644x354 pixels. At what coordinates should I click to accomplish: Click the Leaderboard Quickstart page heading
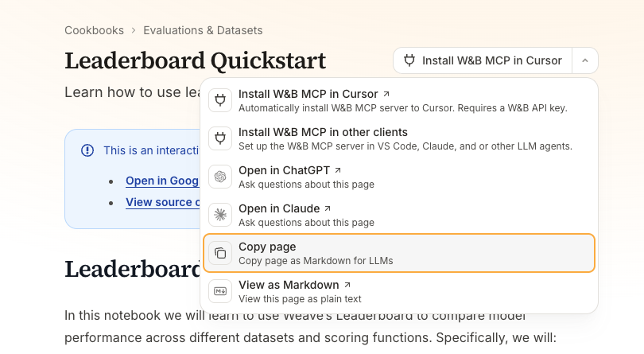coord(195,60)
